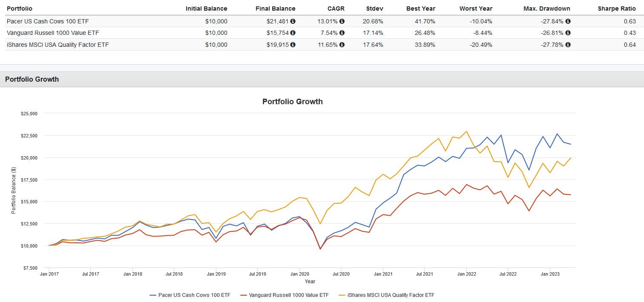Click info icon beside $19,915 final balance

293,45
